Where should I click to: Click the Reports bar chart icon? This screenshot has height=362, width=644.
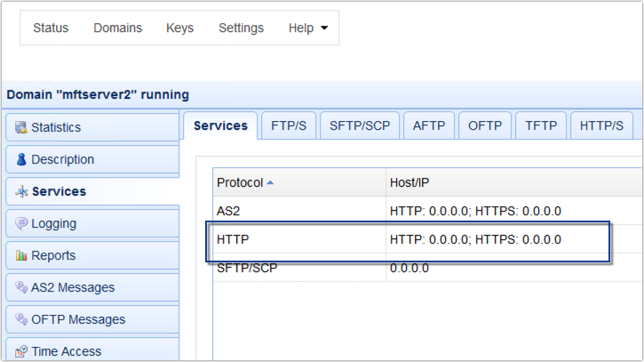21,255
